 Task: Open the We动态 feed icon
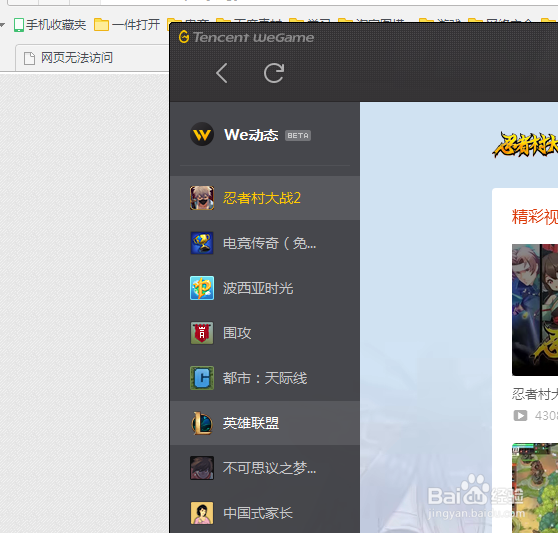pyautogui.click(x=202, y=134)
